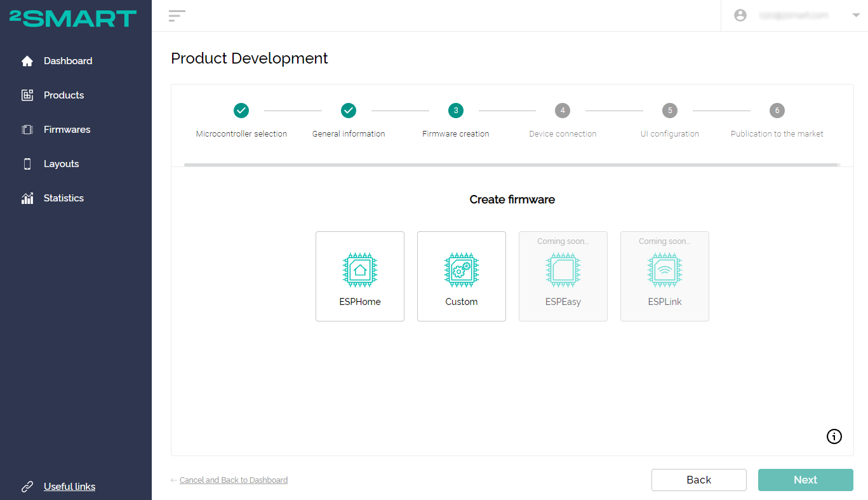Viewport: 868px width, 500px height.
Task: Click the stepper horizontal scrollbar
Action: point(511,165)
